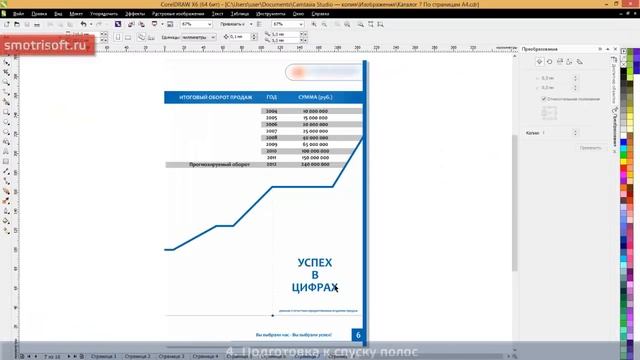
Task: Open the Таблица menu
Action: tap(240, 14)
